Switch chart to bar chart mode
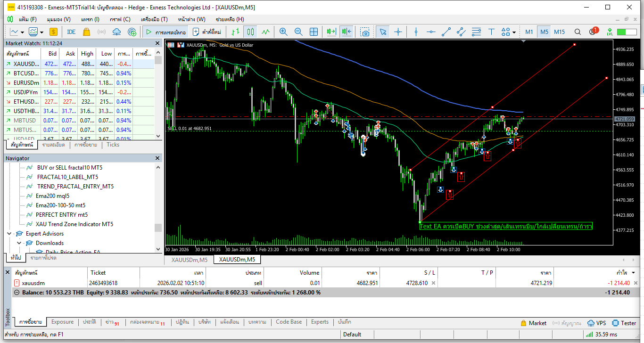The height and width of the screenshot is (343, 644). [236, 32]
